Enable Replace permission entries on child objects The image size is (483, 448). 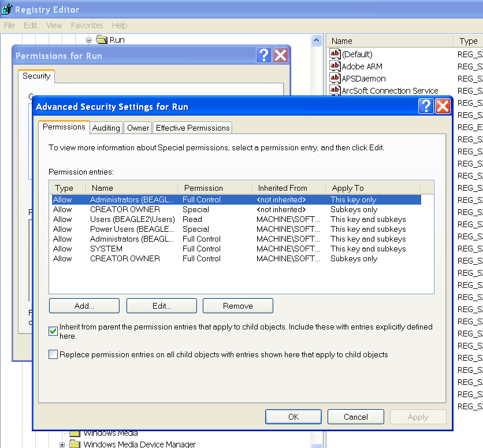(x=53, y=354)
